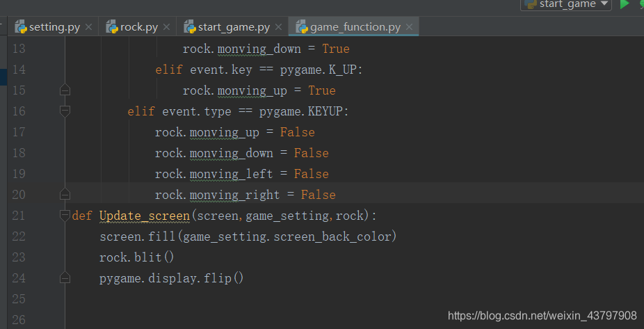
Task: Collapse the fold marker at line 15
Action: click(65, 90)
